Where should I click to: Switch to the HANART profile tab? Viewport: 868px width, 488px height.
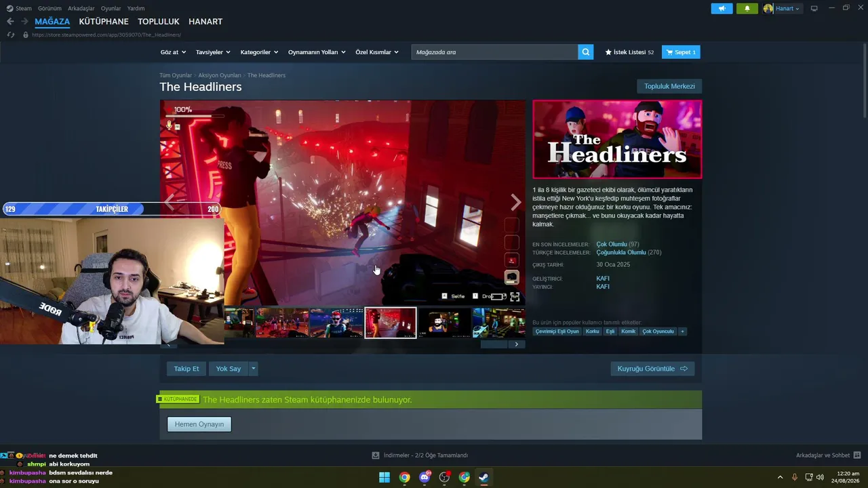point(205,22)
